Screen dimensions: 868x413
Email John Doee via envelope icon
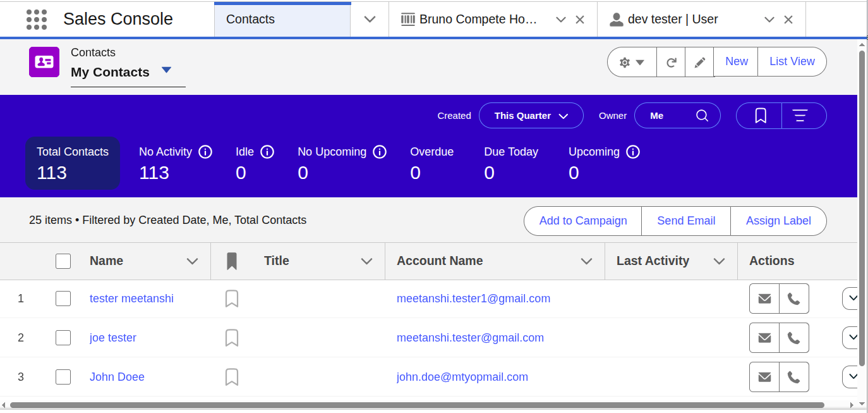pyautogui.click(x=764, y=377)
